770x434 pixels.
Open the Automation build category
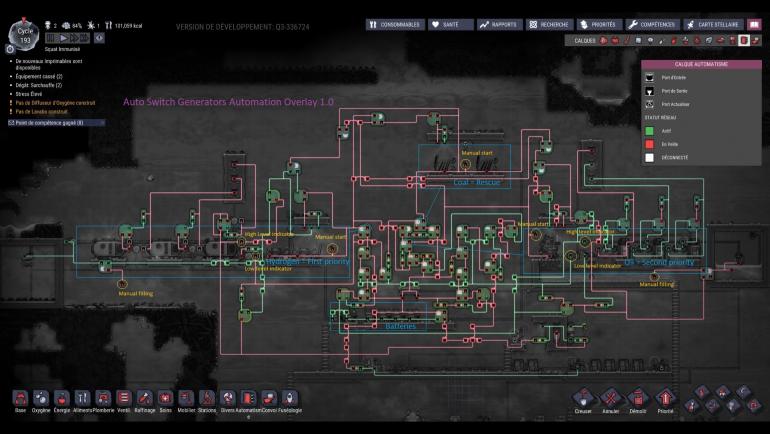point(248,401)
